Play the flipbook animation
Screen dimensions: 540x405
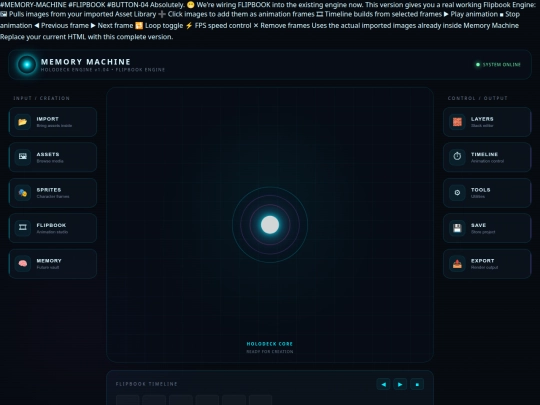pos(400,384)
